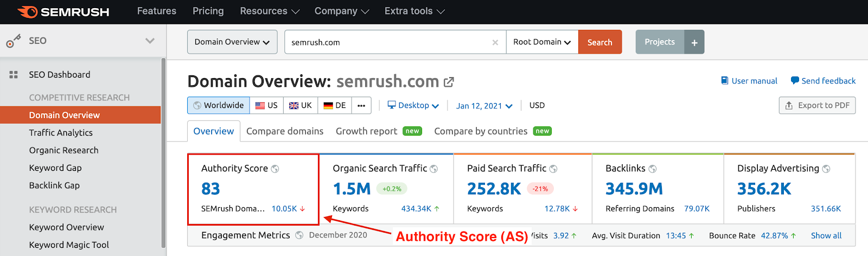Expand the Resources menu
Image resolution: width=868 pixels, height=256 pixels.
(x=270, y=11)
